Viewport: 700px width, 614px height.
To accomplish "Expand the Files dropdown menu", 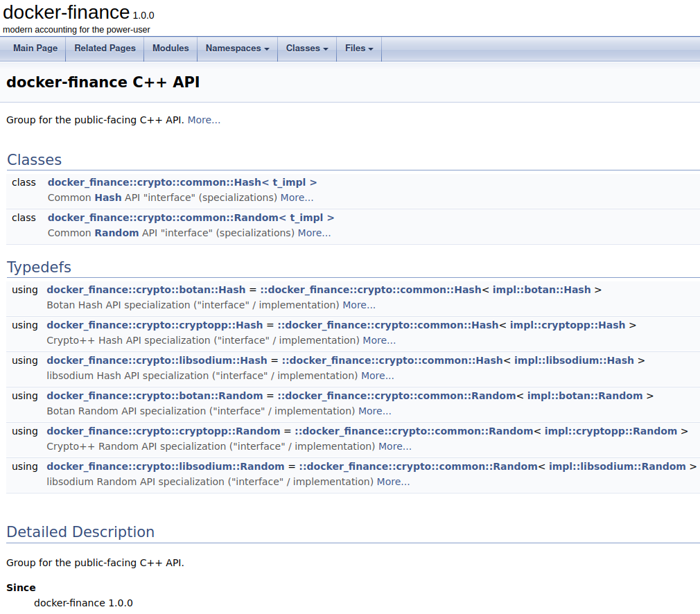I will [358, 49].
